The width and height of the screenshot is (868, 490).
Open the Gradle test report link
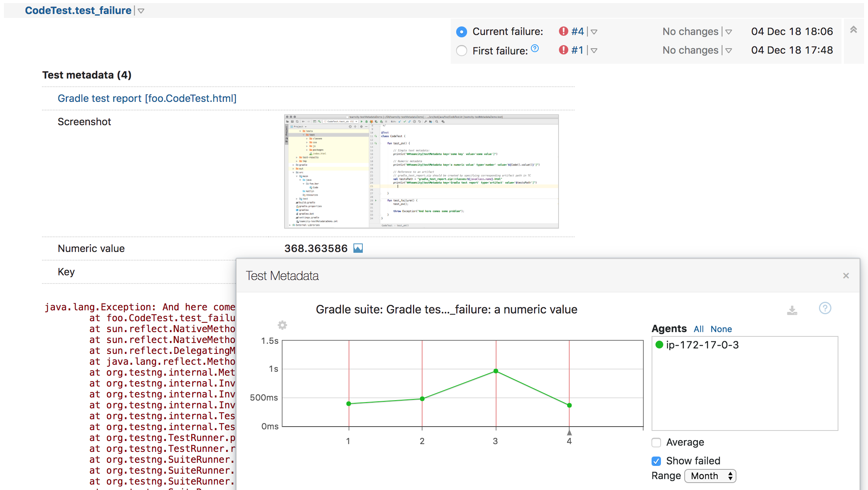pos(147,98)
